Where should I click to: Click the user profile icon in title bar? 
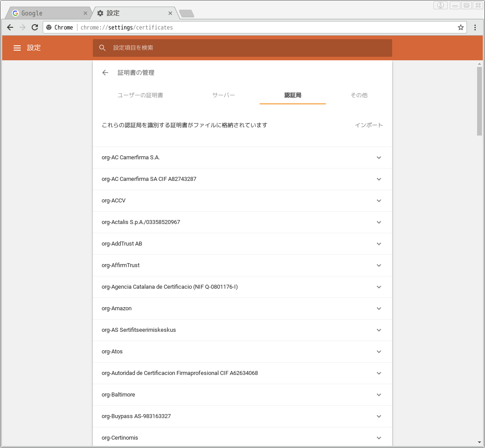click(440, 5)
